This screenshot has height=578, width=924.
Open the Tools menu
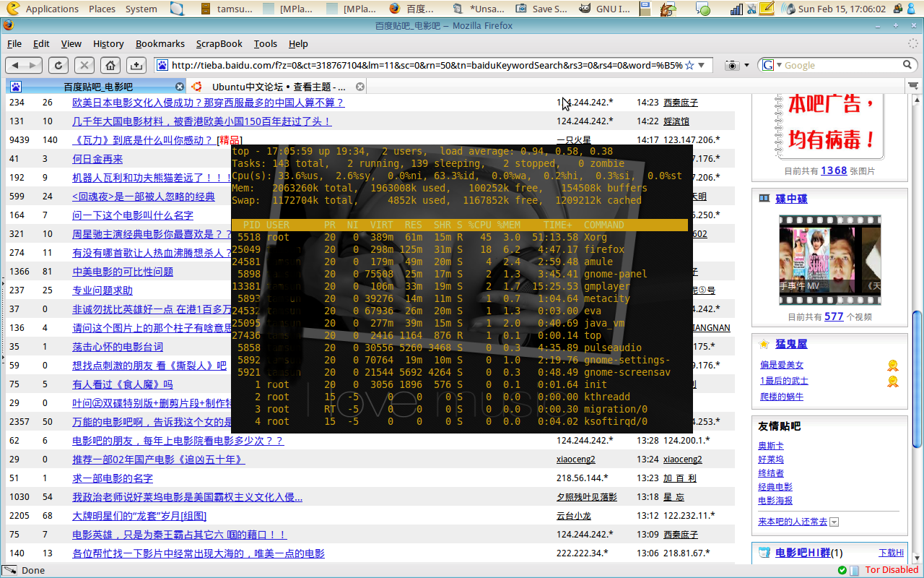click(266, 43)
